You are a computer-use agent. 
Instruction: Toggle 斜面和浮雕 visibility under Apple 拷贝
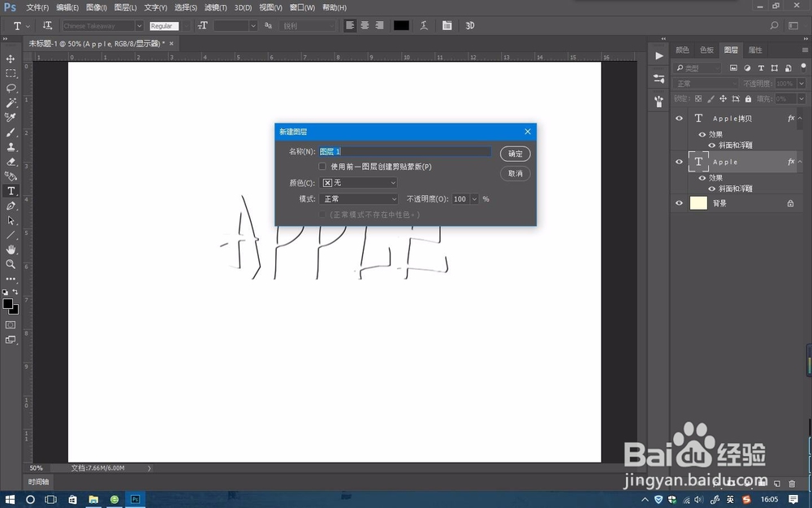(711, 145)
